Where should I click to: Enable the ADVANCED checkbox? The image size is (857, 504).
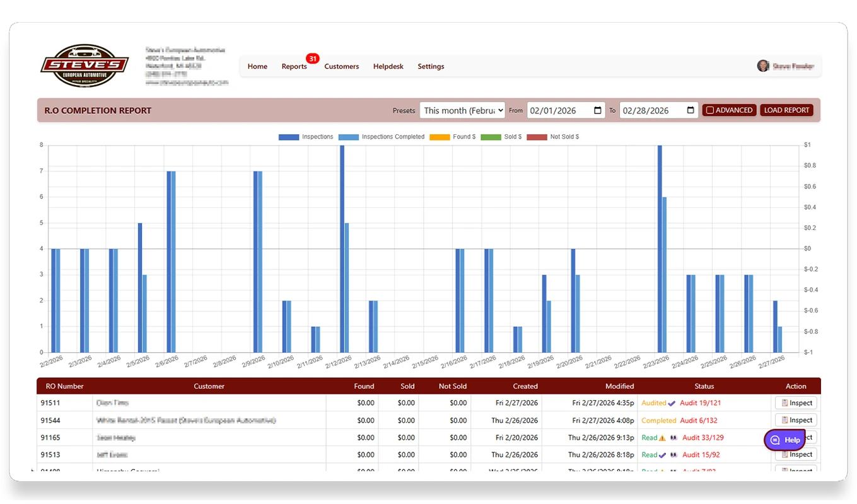click(x=709, y=110)
